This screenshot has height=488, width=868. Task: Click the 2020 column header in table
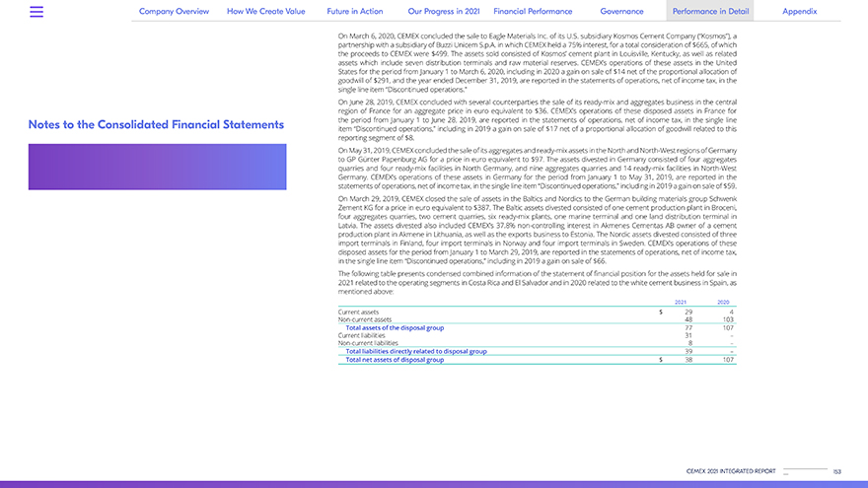pos(723,303)
